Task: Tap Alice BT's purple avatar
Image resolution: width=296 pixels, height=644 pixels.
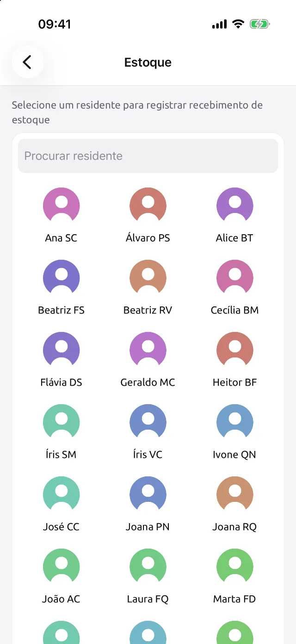Action: click(x=234, y=206)
